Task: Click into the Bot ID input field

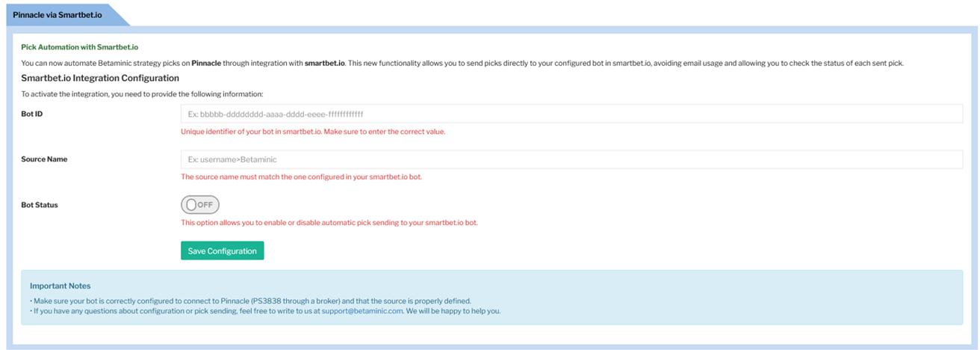Action: click(x=571, y=114)
